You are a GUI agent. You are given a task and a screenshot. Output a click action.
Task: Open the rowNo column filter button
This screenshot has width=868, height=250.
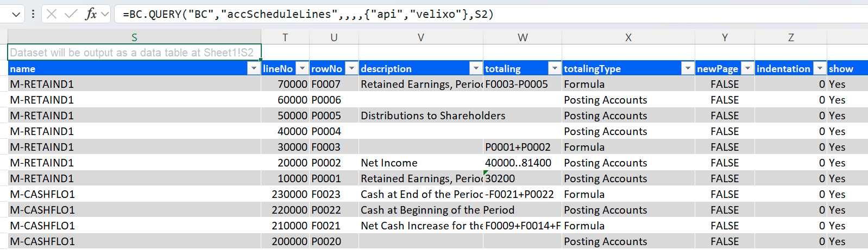(351, 68)
